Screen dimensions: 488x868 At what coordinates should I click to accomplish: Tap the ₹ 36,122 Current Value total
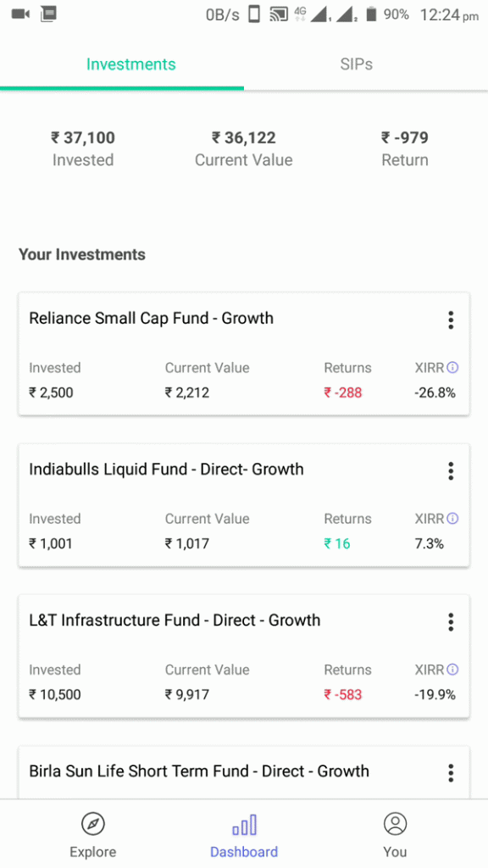[244, 148]
